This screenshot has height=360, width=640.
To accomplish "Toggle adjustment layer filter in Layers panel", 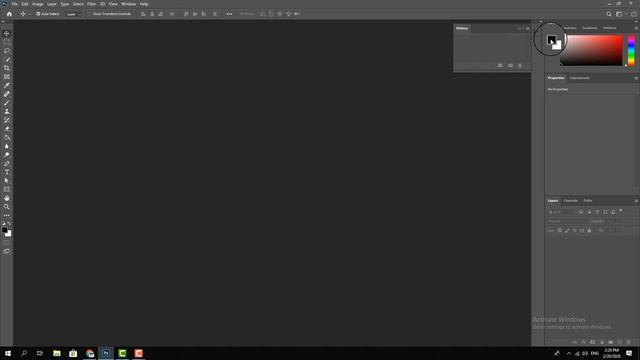I will (x=589, y=212).
